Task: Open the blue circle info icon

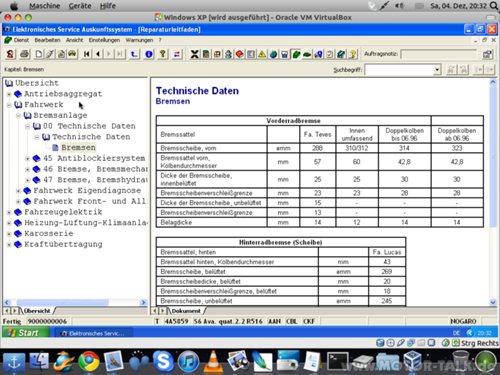Action: click(x=149, y=54)
